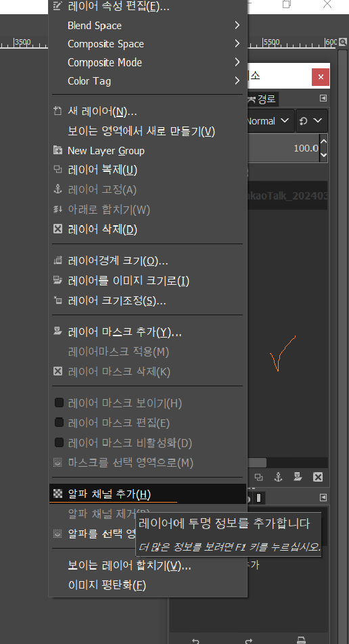Click 마스크를 선택 영역으로(M) entry
Image resolution: width=349 pixels, height=644 pixels.
[x=148, y=463]
